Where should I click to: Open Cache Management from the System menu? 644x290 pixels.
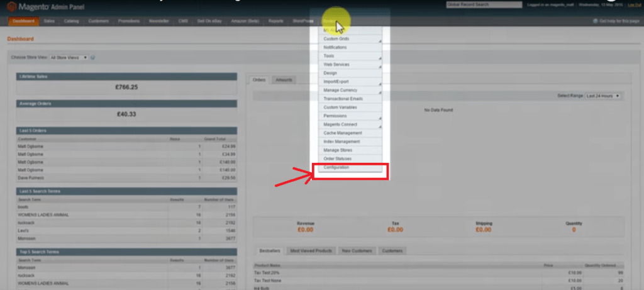point(350,133)
